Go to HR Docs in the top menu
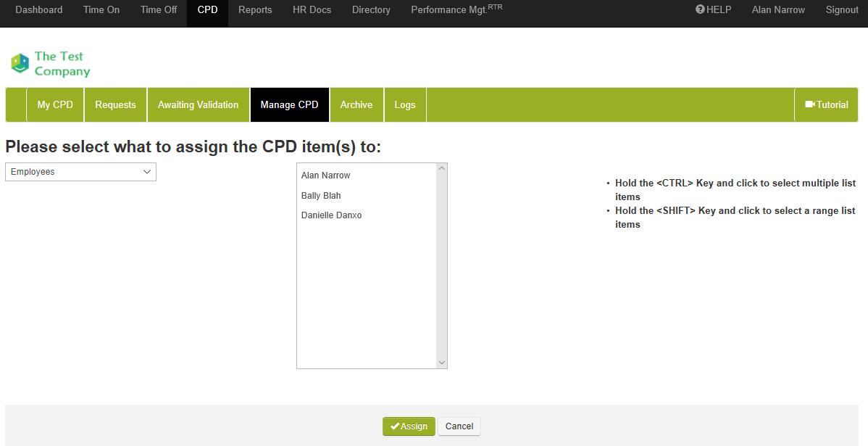The height and width of the screenshot is (446, 868). point(312,10)
